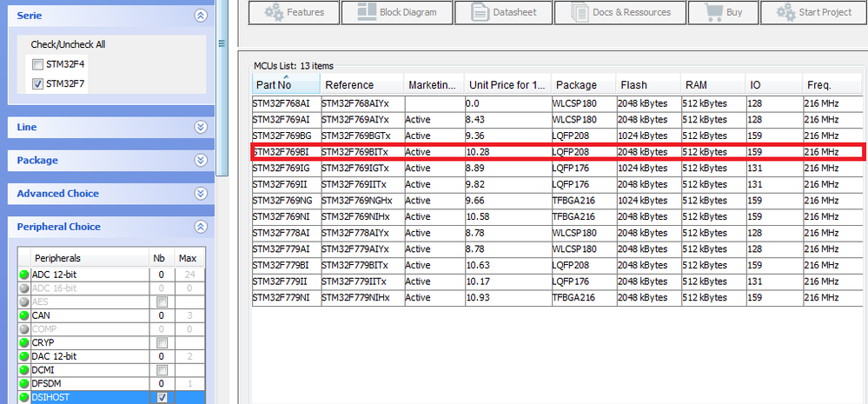Viewport: 868px width, 404px height.
Task: Check the STM32F4 series checkbox
Action: tap(37, 65)
